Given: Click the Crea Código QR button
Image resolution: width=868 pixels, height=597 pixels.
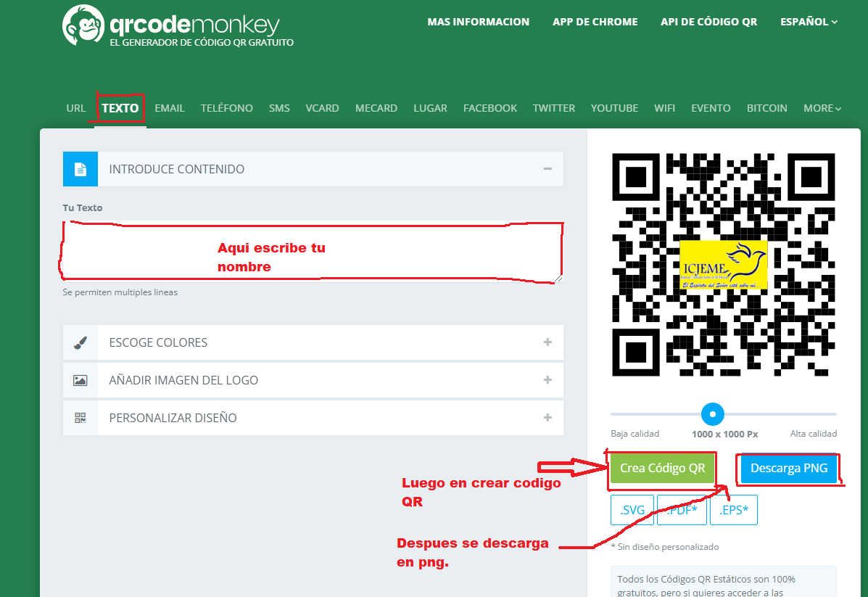Looking at the screenshot, I should (662, 468).
